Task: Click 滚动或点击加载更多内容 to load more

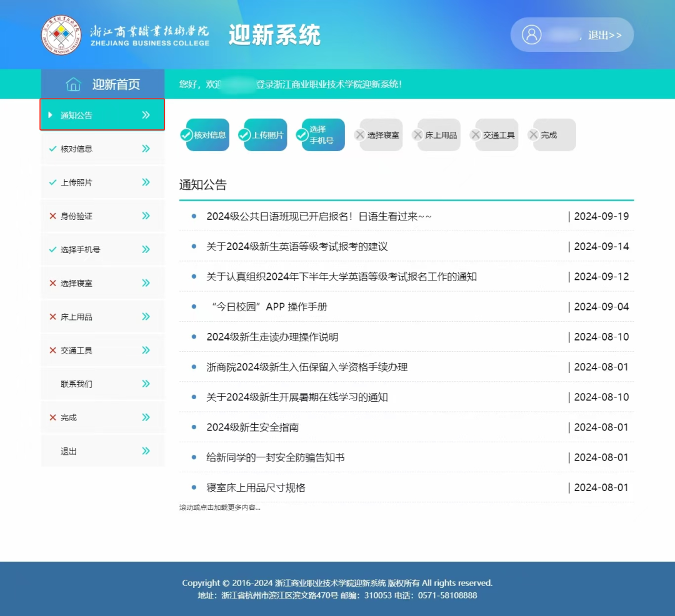Action: (219, 507)
